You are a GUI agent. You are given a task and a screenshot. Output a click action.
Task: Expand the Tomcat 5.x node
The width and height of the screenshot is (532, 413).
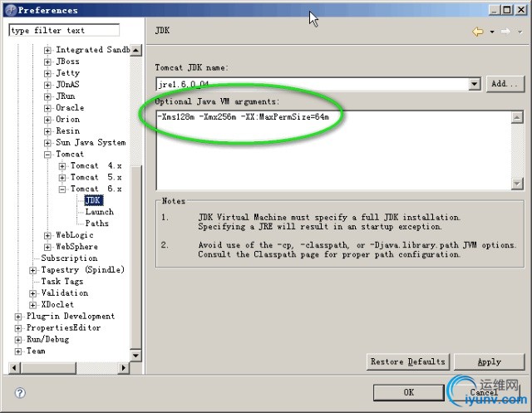(x=62, y=178)
